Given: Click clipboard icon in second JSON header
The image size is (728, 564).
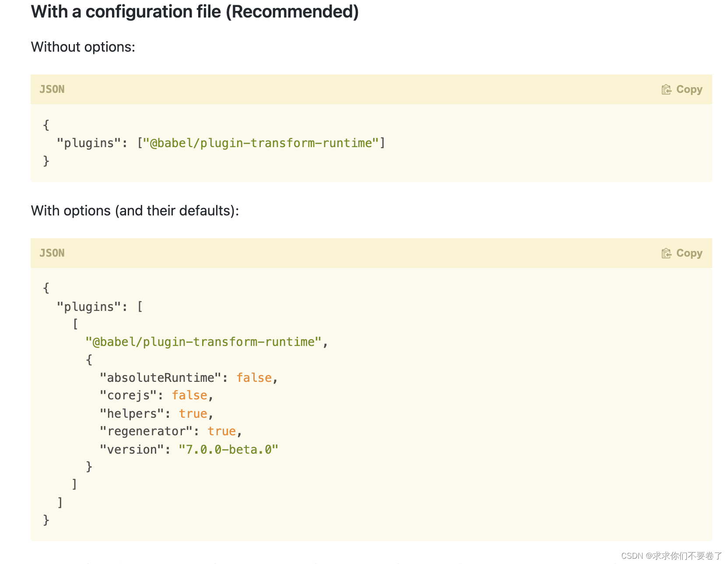Looking at the screenshot, I should [x=666, y=253].
